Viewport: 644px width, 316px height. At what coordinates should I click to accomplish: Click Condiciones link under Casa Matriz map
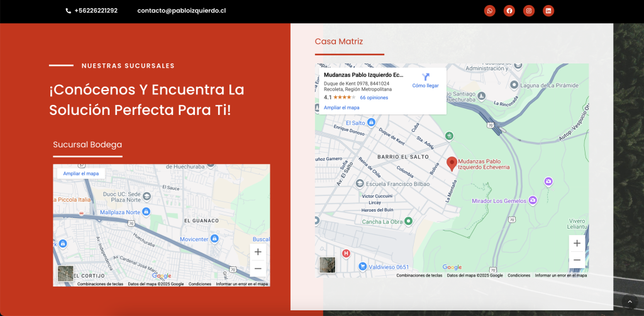tap(519, 275)
